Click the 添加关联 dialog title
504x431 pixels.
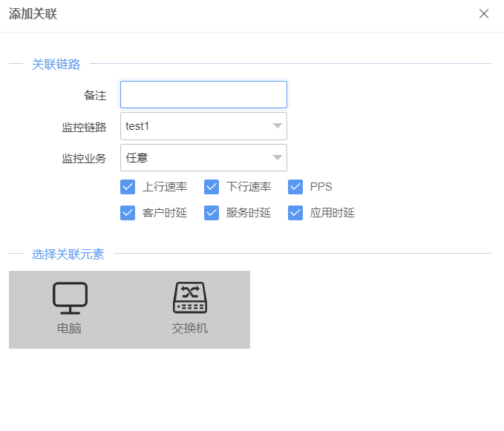(33, 14)
